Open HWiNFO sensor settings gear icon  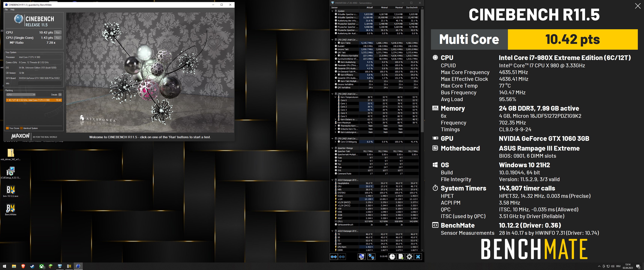pos(409,256)
